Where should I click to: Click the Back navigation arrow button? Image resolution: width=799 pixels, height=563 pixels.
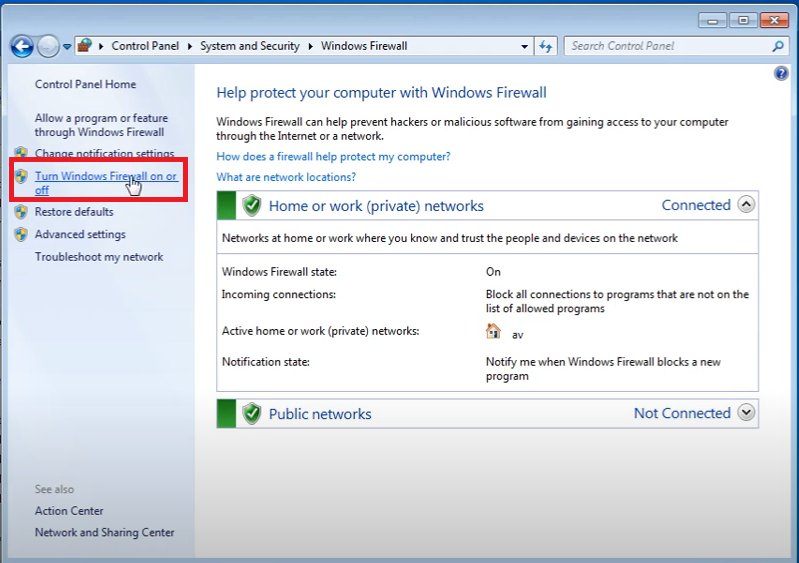point(22,46)
